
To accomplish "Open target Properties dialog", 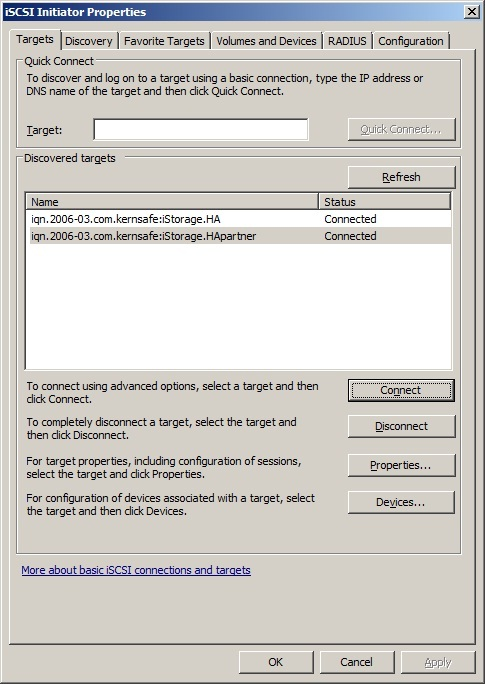I will pyautogui.click(x=401, y=465).
